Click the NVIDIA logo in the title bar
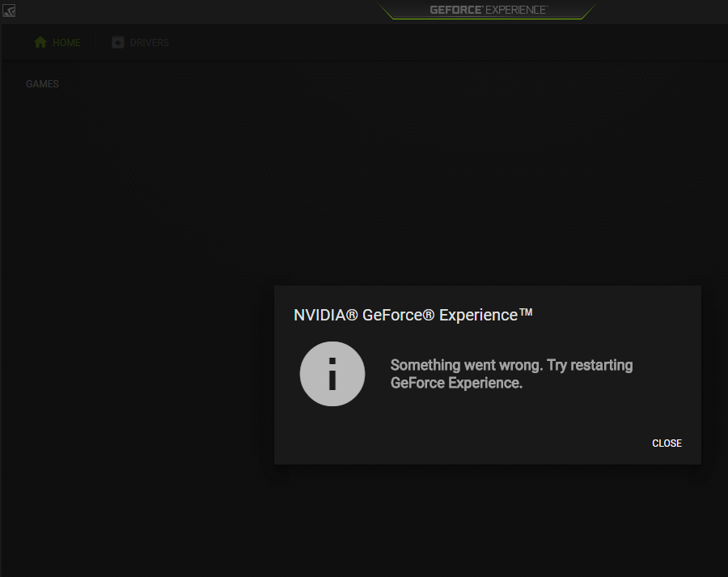Image resolution: width=728 pixels, height=577 pixels. point(9,10)
